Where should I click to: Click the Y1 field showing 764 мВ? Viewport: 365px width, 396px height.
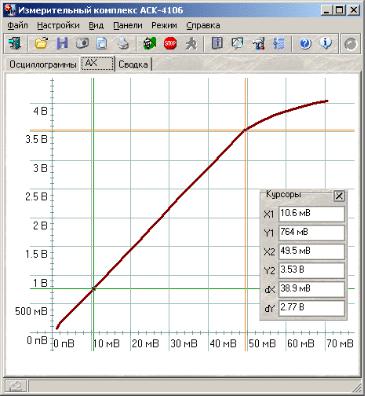pos(311,233)
